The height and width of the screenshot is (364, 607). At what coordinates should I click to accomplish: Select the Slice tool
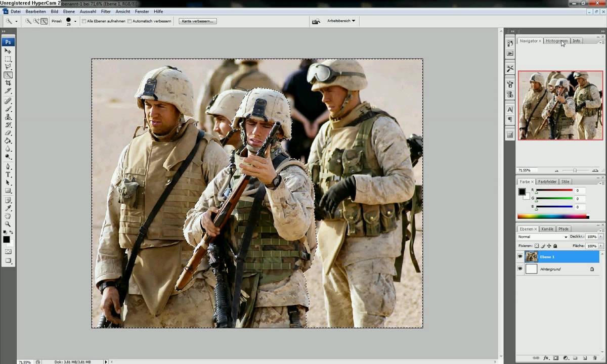[x=8, y=90]
